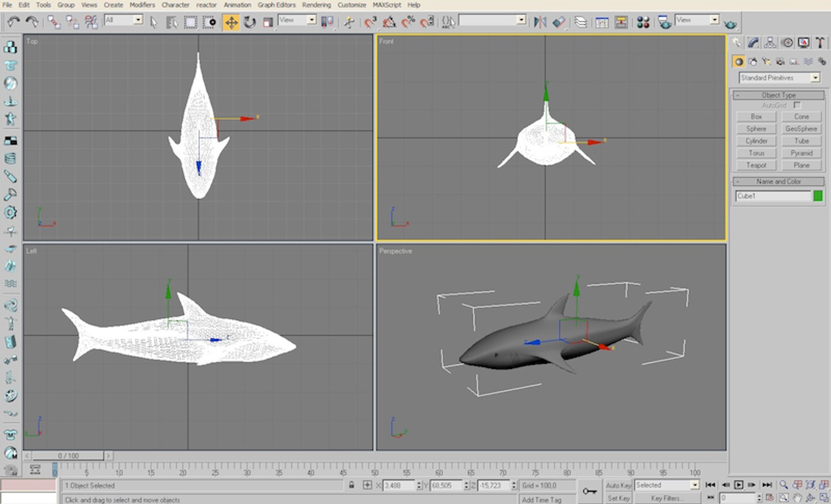Viewport: 831px width, 504px height.
Task: Select the Lights creation category
Action: tap(766, 62)
